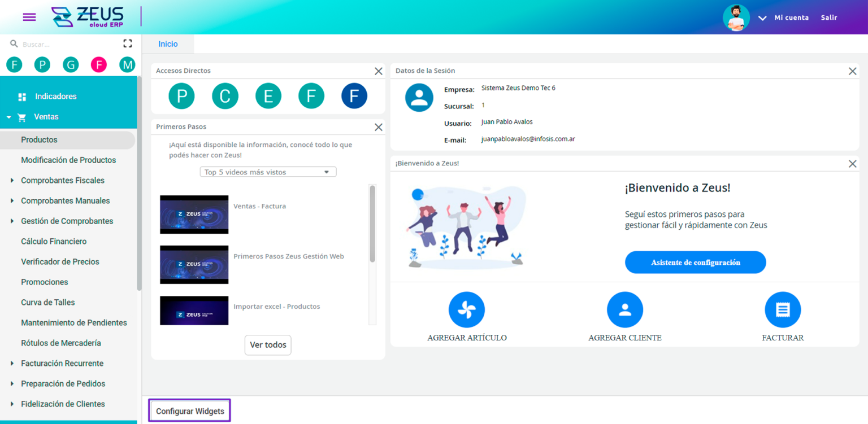868x424 pixels.
Task: Click the AGREGAR ARTÍCULO fan icon
Action: tap(466, 309)
